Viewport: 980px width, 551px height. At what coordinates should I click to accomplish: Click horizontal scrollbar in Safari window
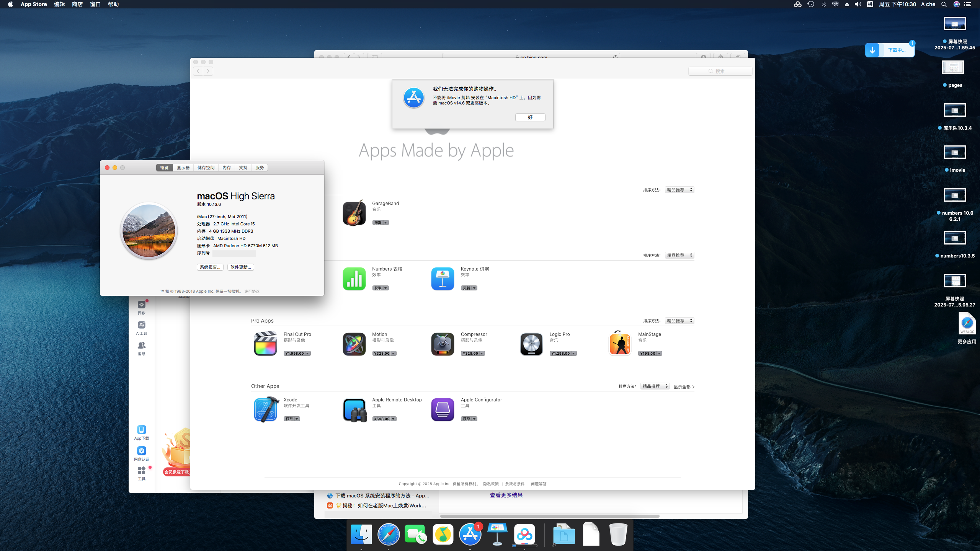(550, 516)
